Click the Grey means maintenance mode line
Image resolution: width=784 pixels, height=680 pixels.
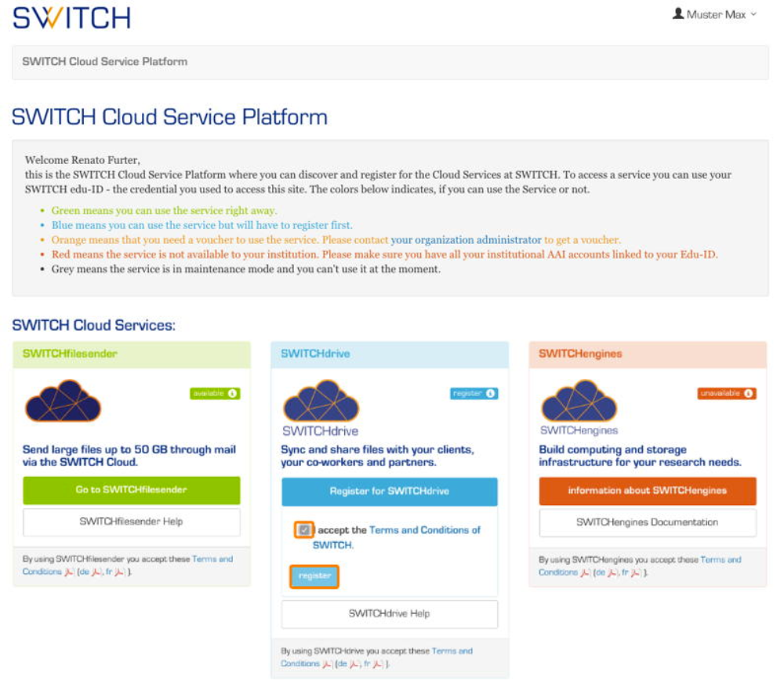point(246,269)
